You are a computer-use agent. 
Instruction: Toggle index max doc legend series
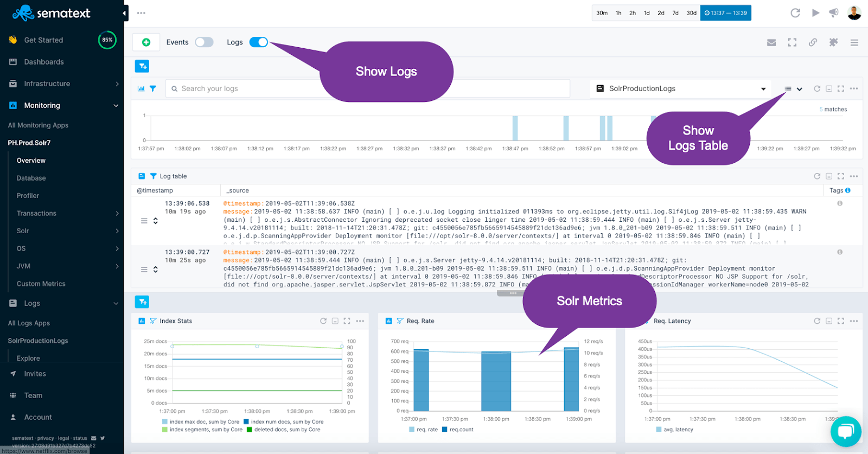[201, 421]
